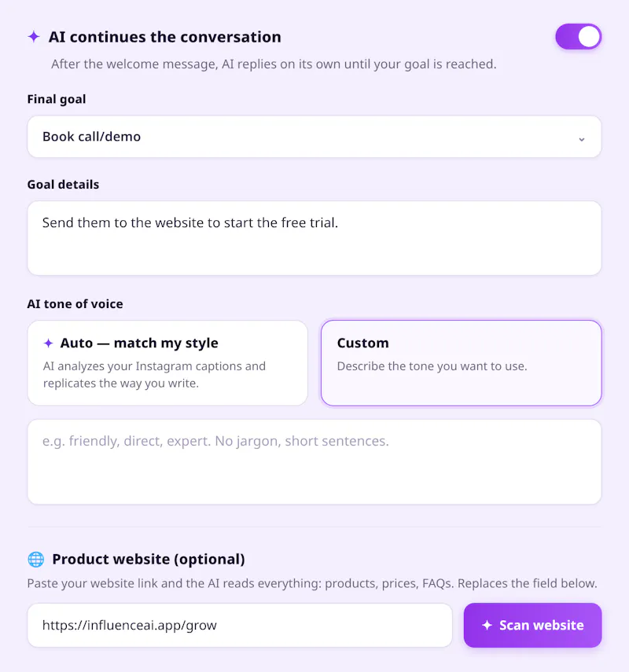Click the Product website (optional) heading
Screen dimensions: 629x672
(x=149, y=560)
